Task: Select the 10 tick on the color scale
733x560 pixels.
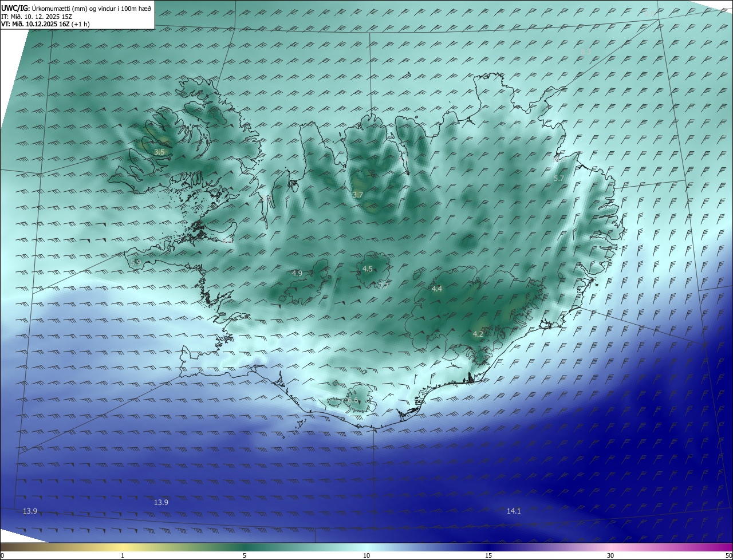Action: pyautogui.click(x=366, y=555)
